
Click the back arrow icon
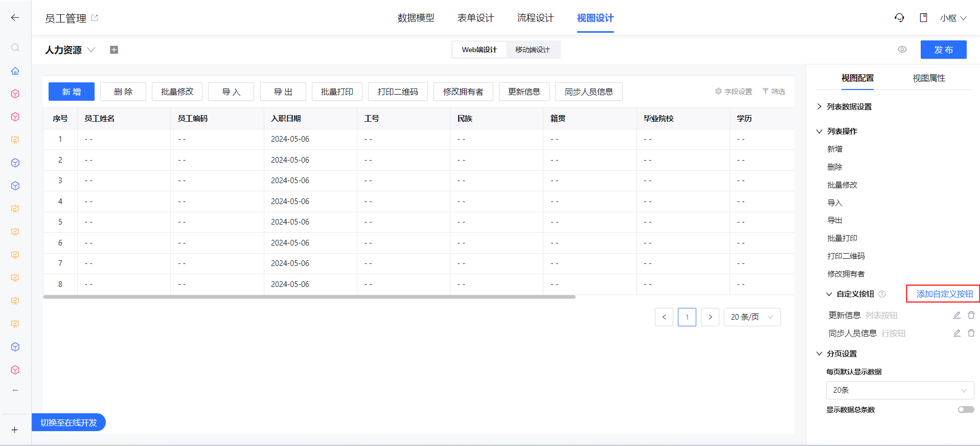[x=15, y=17]
